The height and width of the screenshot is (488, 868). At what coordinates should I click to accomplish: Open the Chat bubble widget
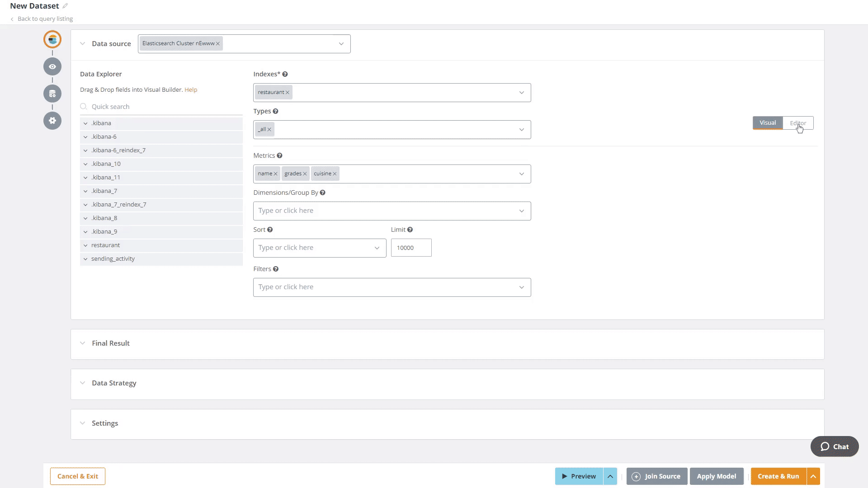(835, 446)
